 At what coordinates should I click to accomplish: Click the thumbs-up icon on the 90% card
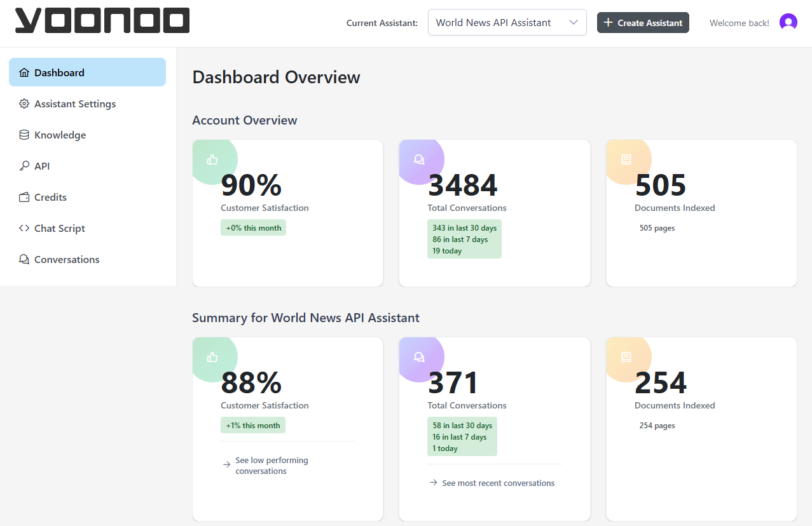click(212, 159)
